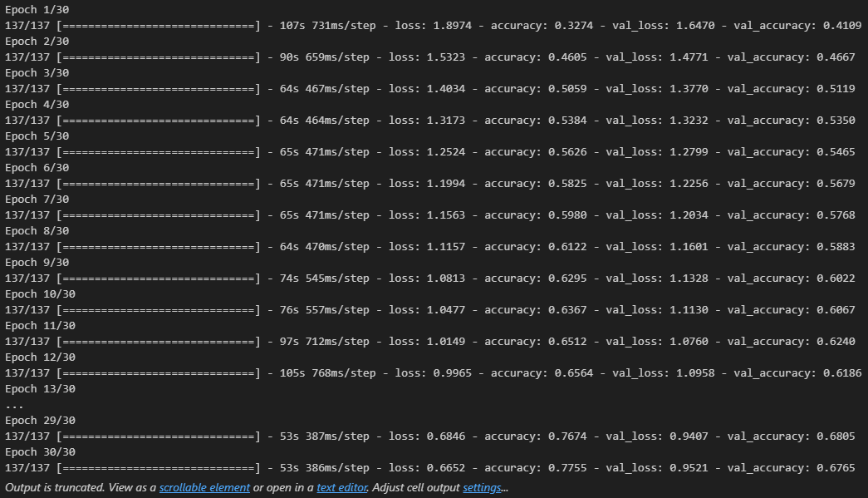Click val_loss value 1.0958
Image resolution: width=868 pixels, height=498 pixels.
point(695,372)
